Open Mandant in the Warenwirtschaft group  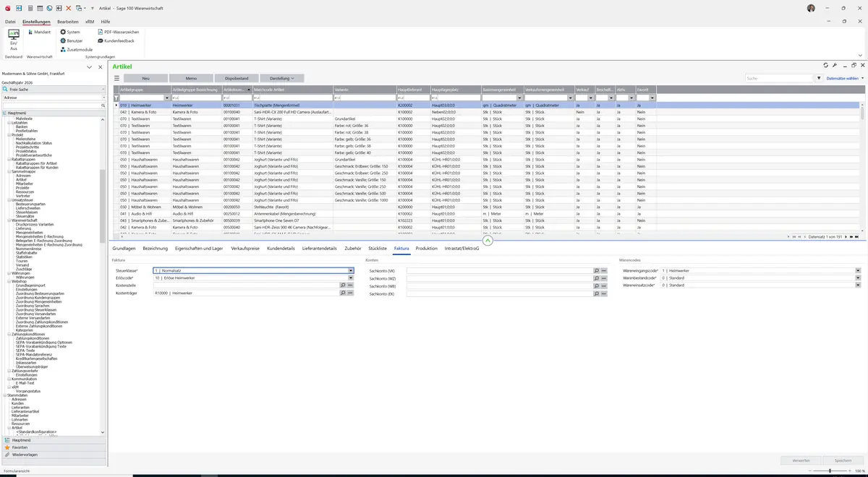[x=38, y=33]
